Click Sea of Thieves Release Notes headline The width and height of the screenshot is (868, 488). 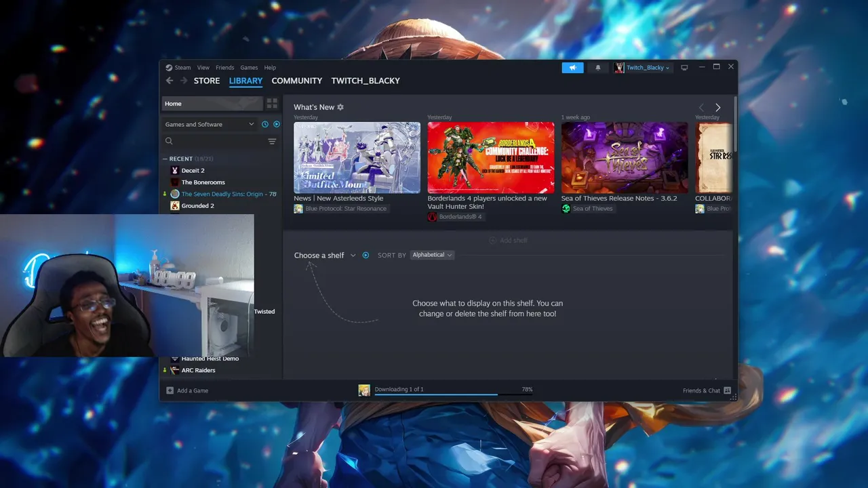pos(619,199)
